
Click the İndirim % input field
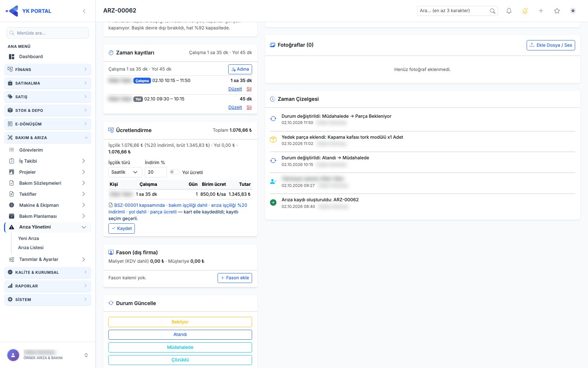click(156, 172)
